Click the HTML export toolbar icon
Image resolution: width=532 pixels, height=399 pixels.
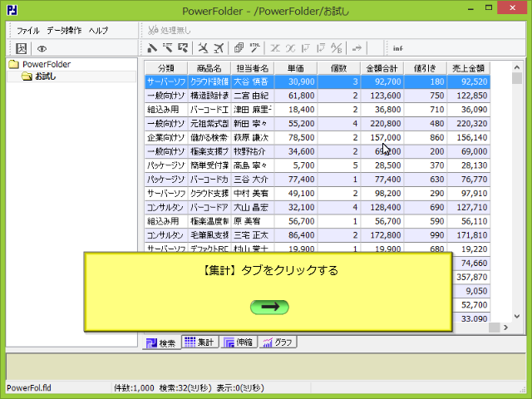255,48
